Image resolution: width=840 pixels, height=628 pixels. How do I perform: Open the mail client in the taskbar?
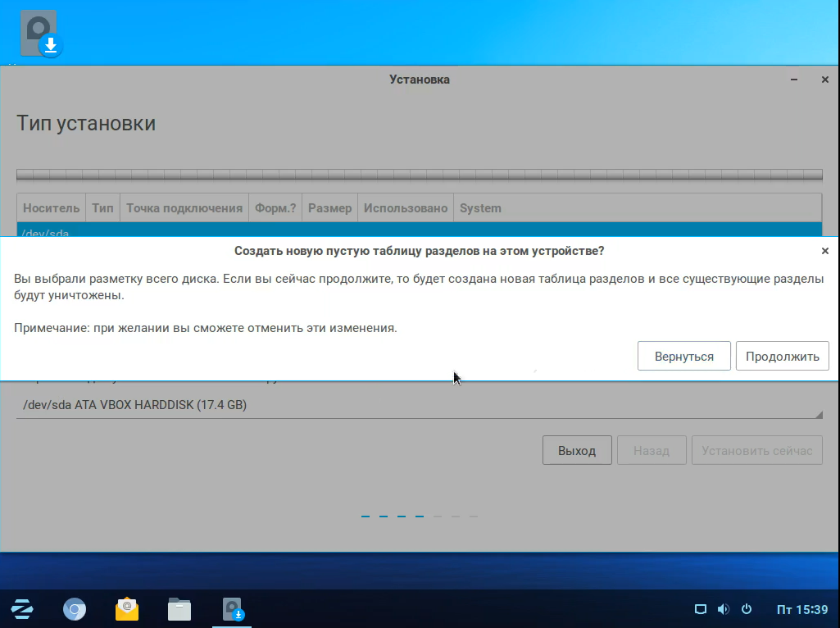click(x=127, y=609)
